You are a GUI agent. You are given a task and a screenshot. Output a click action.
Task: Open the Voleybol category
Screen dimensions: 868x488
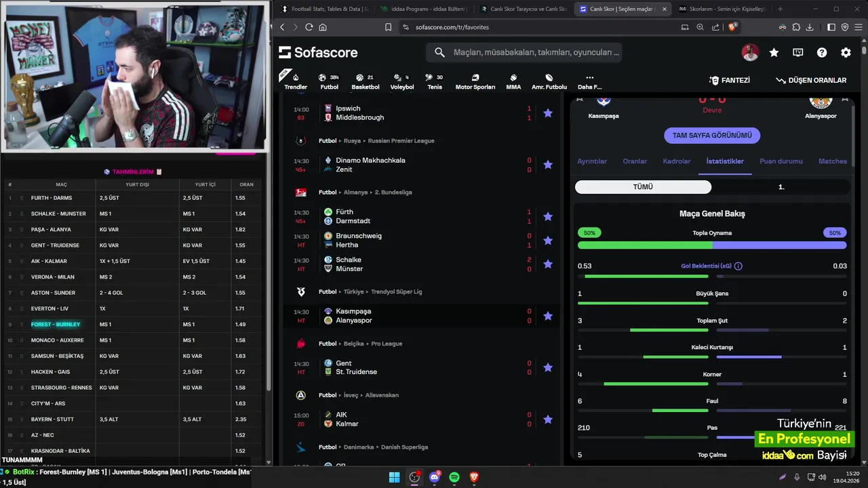(401, 81)
